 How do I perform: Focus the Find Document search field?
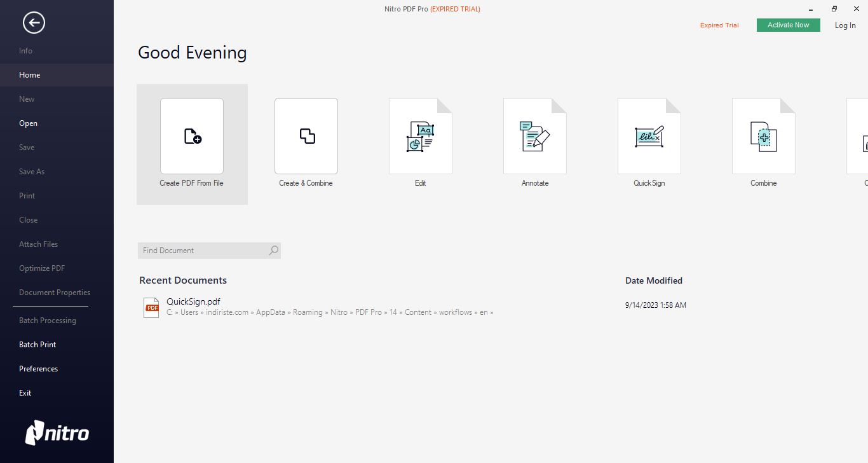pos(209,251)
